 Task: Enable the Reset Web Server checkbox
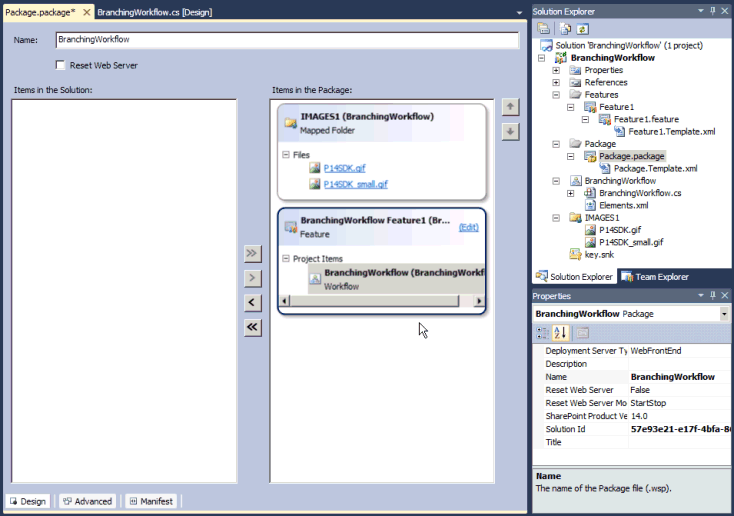(x=61, y=65)
